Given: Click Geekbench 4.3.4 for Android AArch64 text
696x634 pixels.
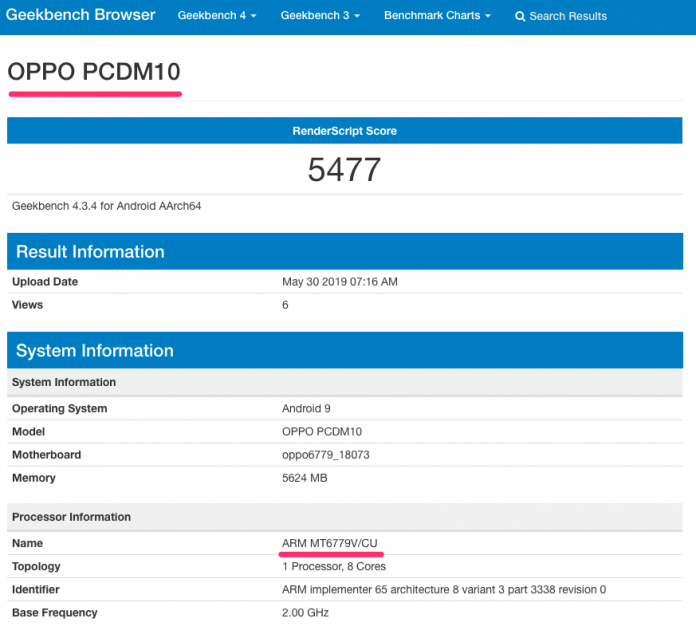Looking at the screenshot, I should (107, 206).
